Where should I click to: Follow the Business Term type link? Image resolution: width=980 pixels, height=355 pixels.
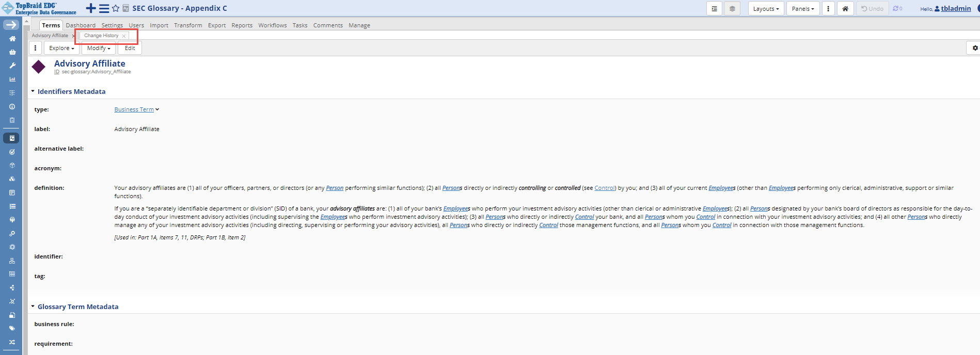[134, 109]
